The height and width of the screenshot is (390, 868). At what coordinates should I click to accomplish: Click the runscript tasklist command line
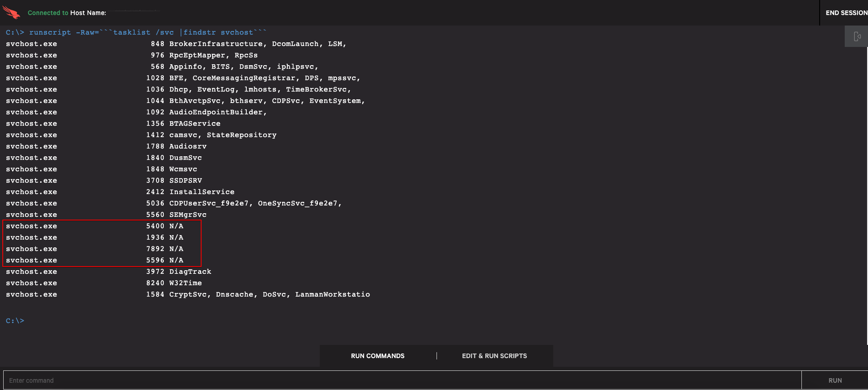tap(136, 32)
